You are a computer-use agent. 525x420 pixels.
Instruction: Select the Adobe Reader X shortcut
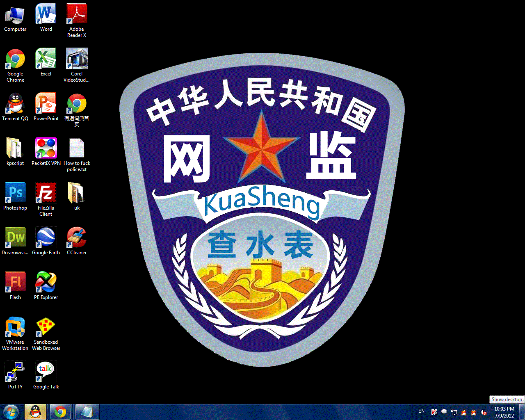pyautogui.click(x=77, y=21)
